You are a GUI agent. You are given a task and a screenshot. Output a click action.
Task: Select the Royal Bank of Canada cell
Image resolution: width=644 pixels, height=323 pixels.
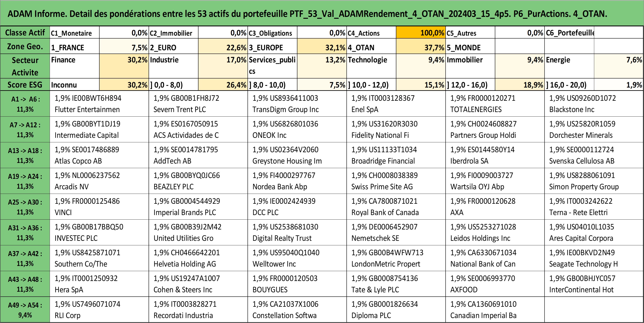click(396, 207)
